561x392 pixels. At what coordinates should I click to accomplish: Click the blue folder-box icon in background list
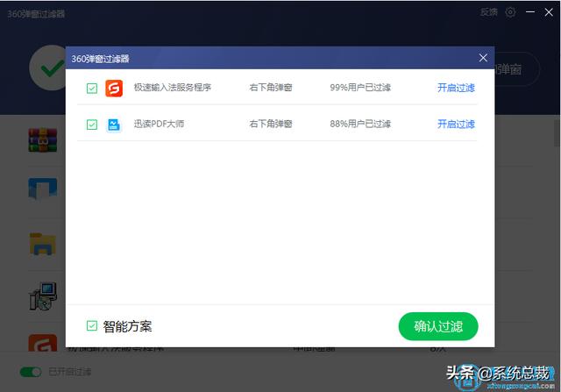click(x=43, y=189)
